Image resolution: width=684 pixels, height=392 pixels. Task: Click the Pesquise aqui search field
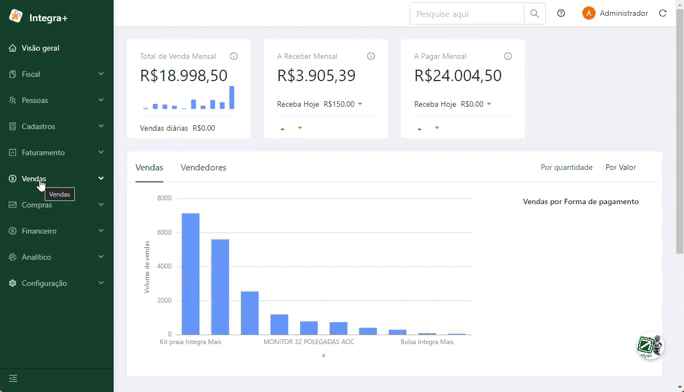click(x=467, y=14)
